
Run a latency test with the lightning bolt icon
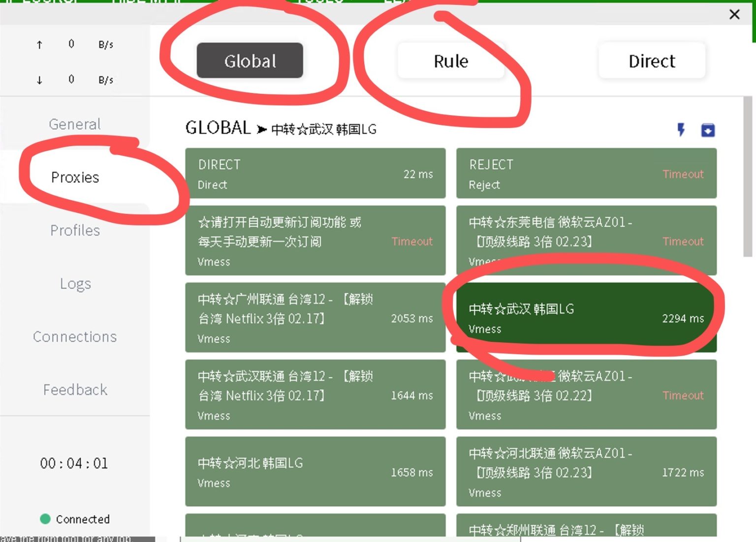681,130
